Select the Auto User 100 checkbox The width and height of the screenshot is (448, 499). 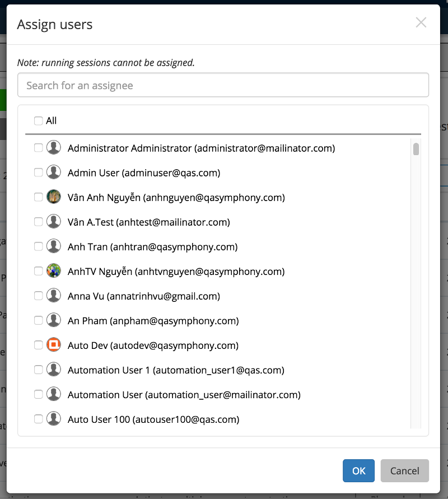click(38, 419)
